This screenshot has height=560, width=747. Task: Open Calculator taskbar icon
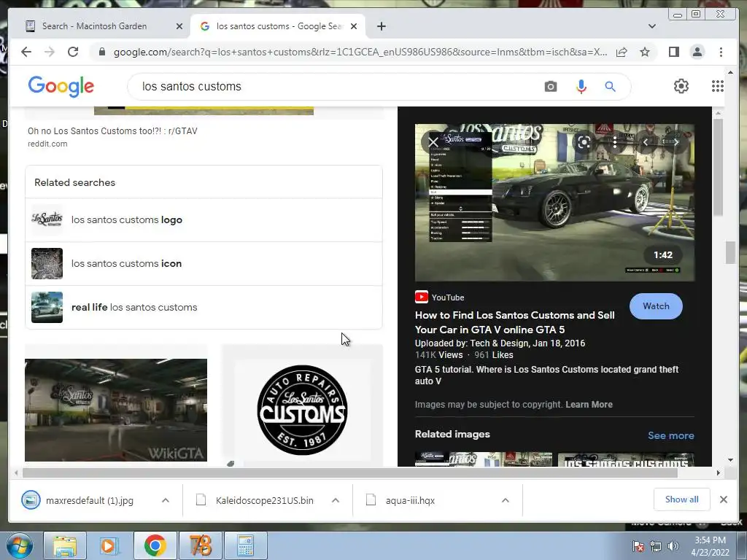(245, 545)
